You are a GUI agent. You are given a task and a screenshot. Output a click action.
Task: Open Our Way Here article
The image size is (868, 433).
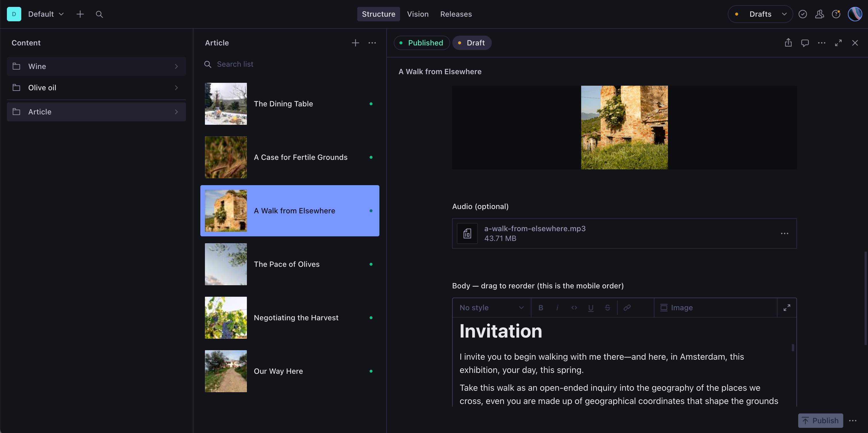[290, 371]
